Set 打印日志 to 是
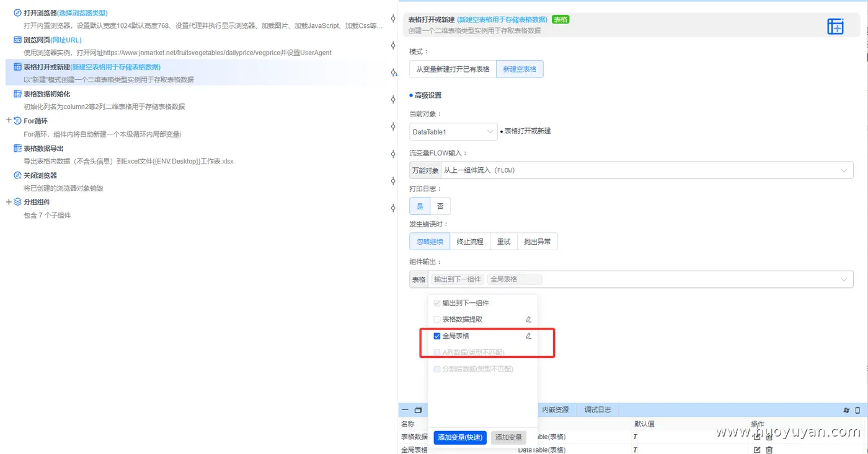The height and width of the screenshot is (454, 868). click(420, 206)
